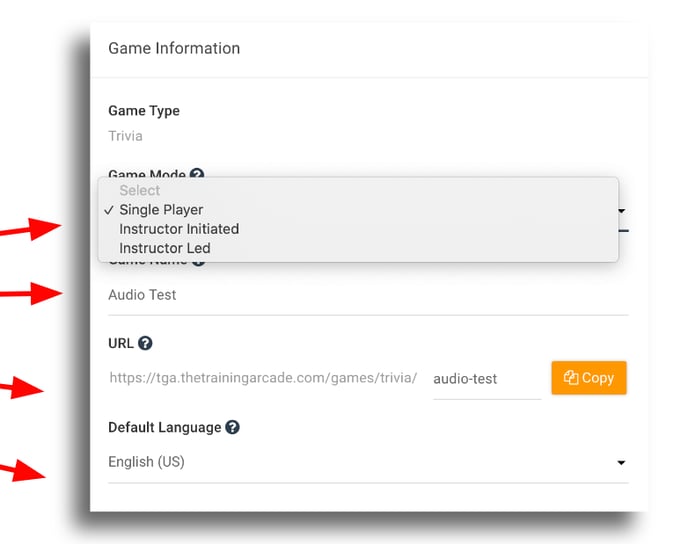The height and width of the screenshot is (544, 688).
Task: Collapse the Game Mode dropdown arrow
Action: click(622, 211)
